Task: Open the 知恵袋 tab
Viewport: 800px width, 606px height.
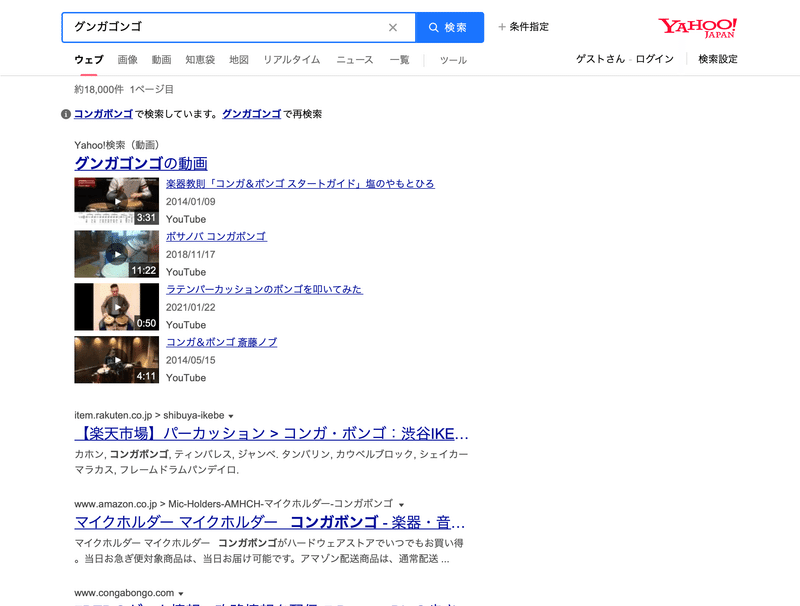Action: tap(200, 60)
